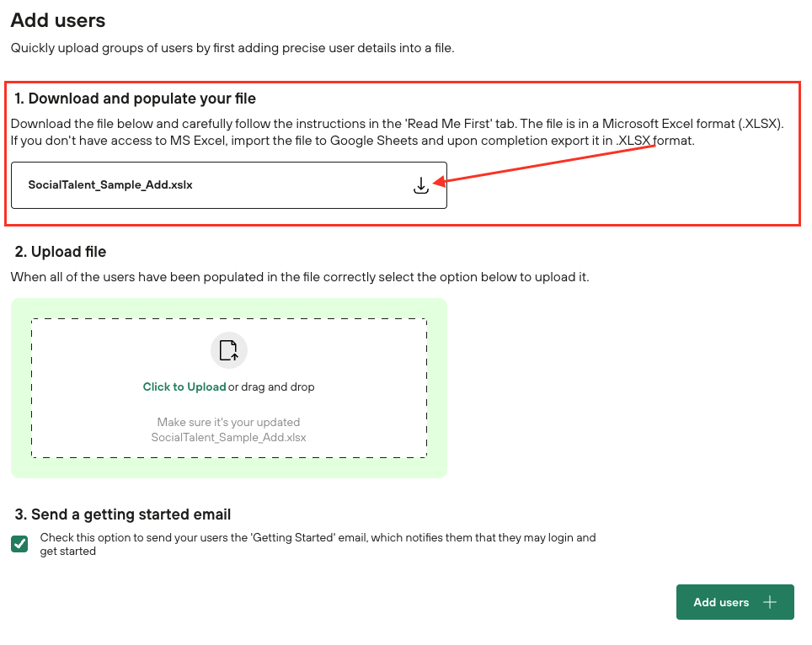Click the 'Quickly upload groups of users' subtitle
Viewport: 812px width, 645px height.
[232, 48]
